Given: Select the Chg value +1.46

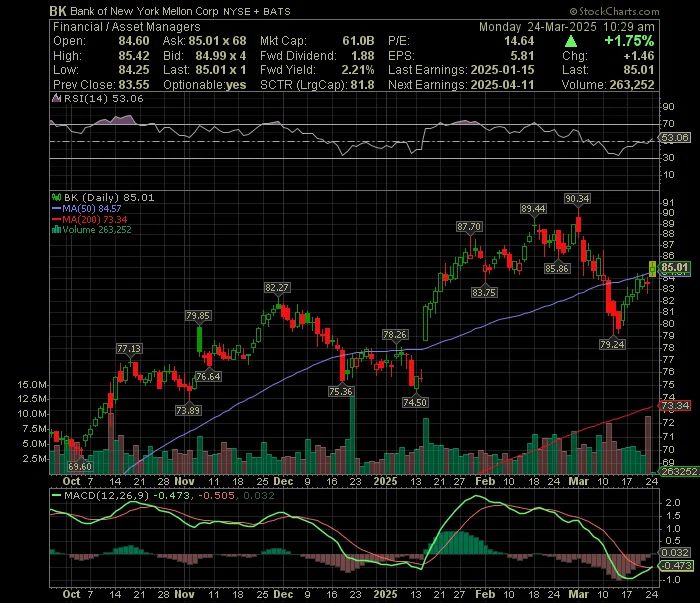Looking at the screenshot, I should pyautogui.click(x=639, y=56).
